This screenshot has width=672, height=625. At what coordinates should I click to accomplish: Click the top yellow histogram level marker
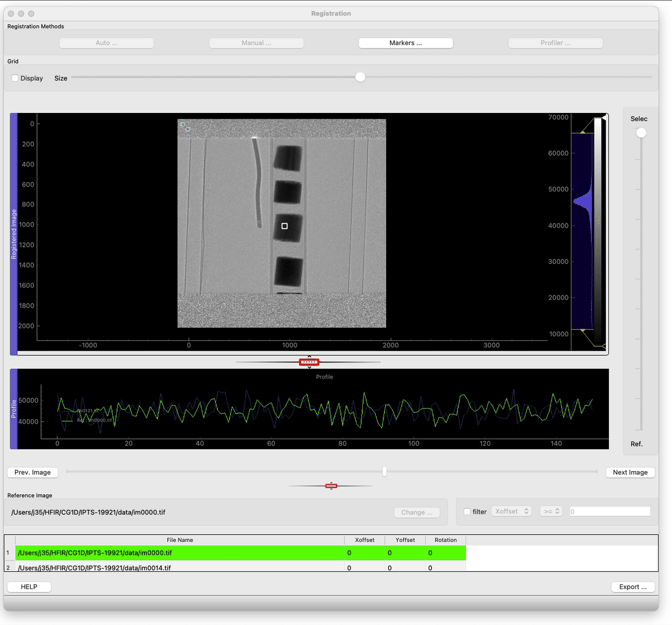point(583,133)
